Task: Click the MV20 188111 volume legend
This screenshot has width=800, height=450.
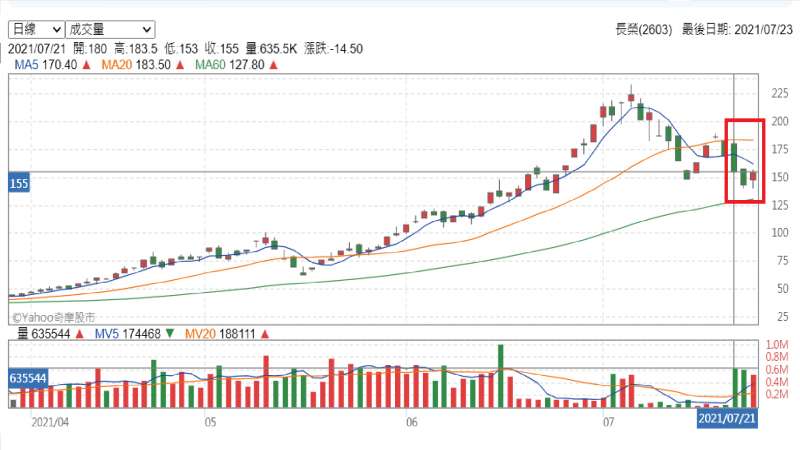Action: (219, 334)
